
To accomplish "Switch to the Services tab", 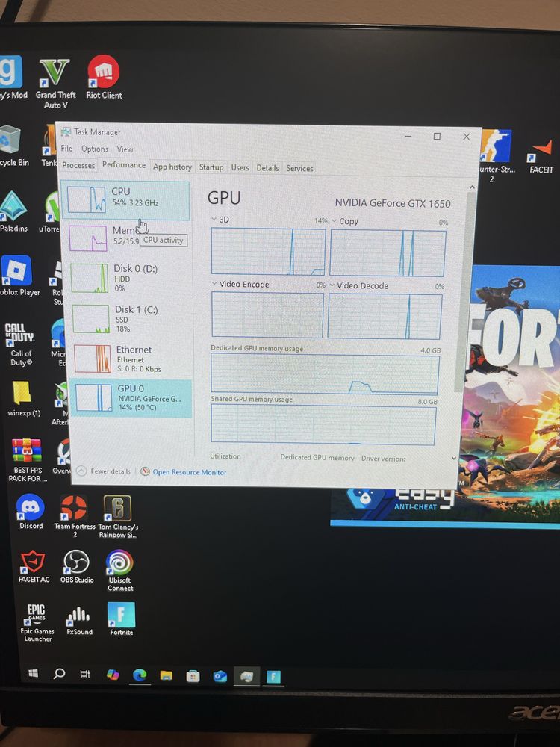I will [299, 168].
